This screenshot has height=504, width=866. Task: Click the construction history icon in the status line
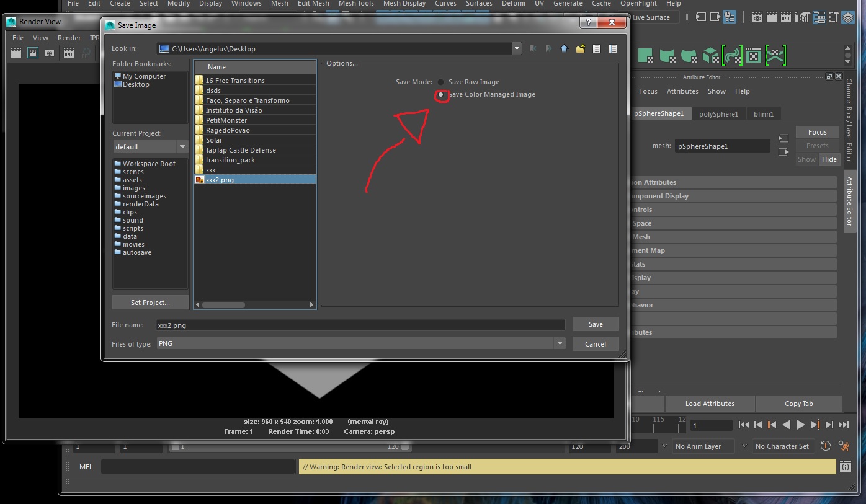pos(730,17)
